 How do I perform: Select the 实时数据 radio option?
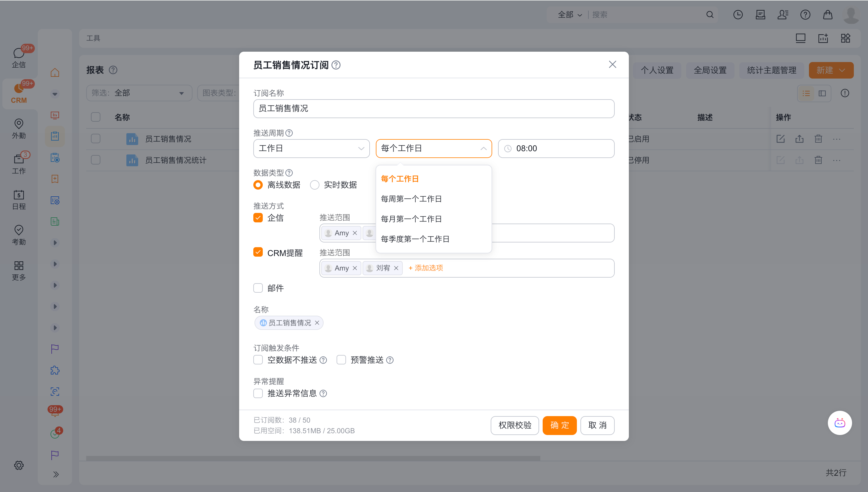point(315,185)
